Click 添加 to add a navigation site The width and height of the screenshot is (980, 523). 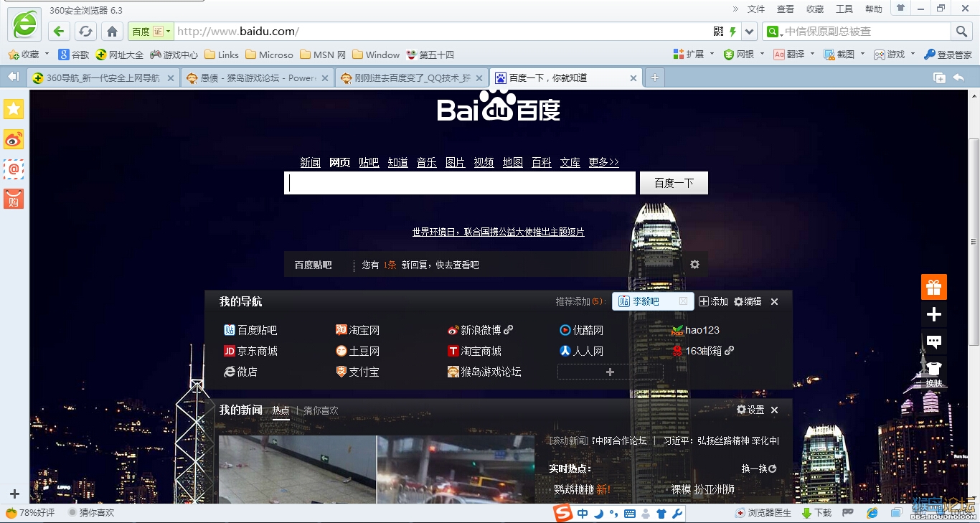[x=713, y=302]
